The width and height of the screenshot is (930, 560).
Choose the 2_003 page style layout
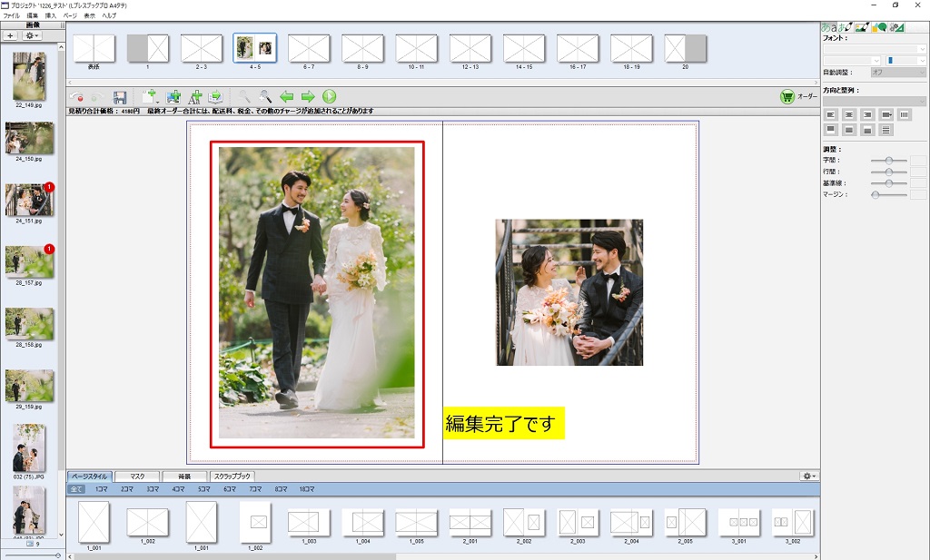[578, 522]
